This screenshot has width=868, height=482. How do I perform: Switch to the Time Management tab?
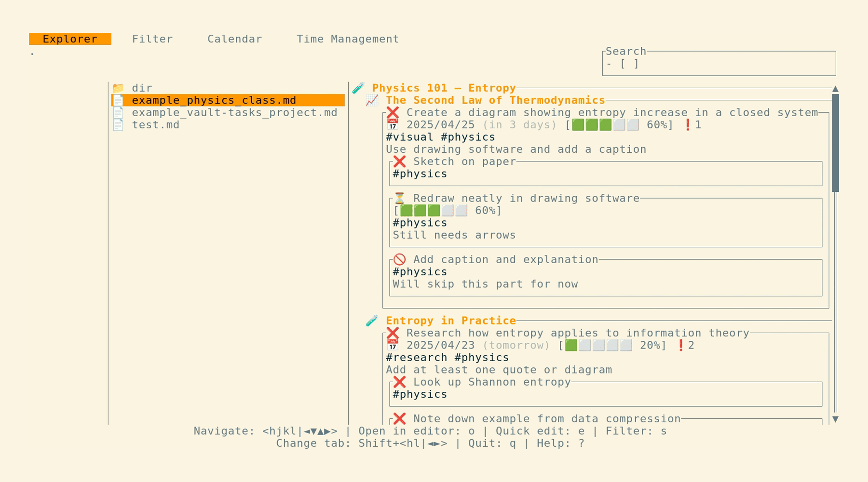[348, 39]
